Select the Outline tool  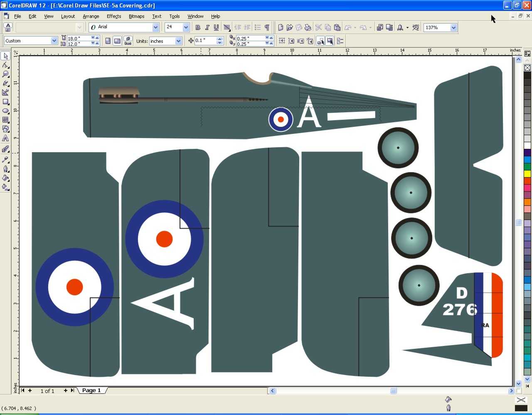click(5, 168)
